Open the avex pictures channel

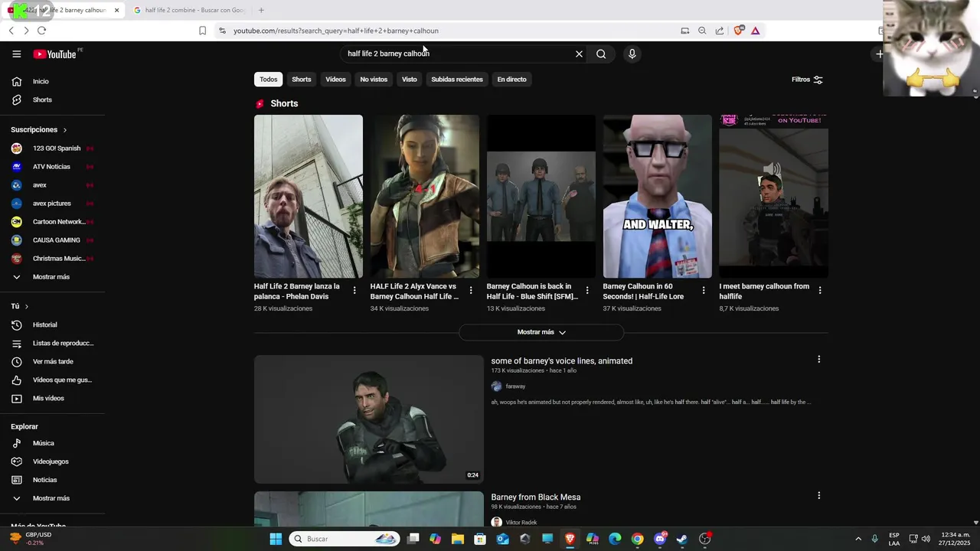click(x=52, y=204)
